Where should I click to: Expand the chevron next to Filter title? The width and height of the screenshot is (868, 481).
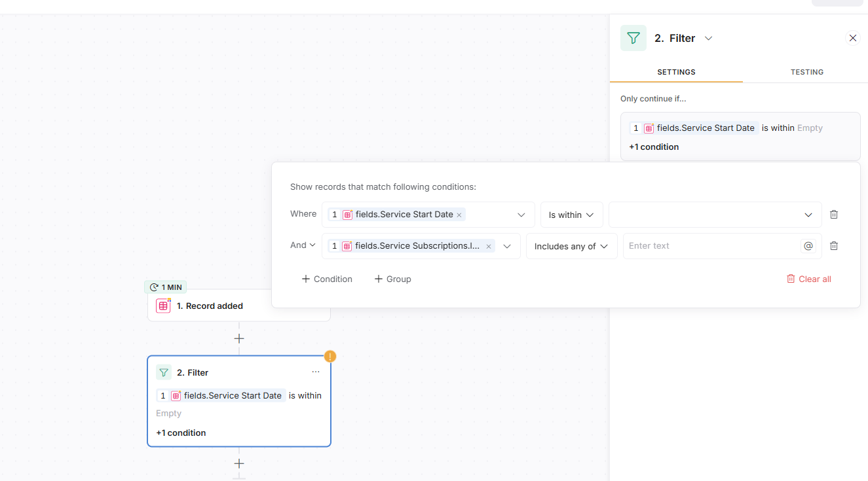click(x=708, y=39)
